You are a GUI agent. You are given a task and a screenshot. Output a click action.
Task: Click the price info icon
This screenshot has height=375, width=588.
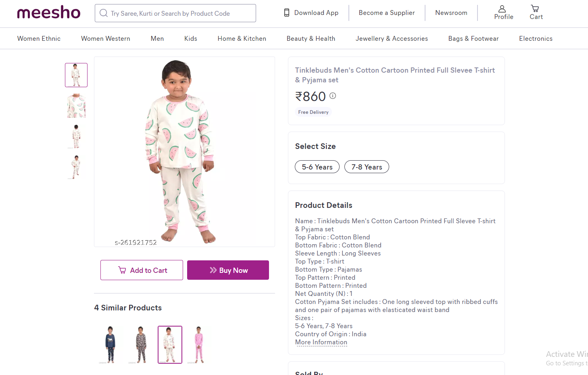pos(333,96)
